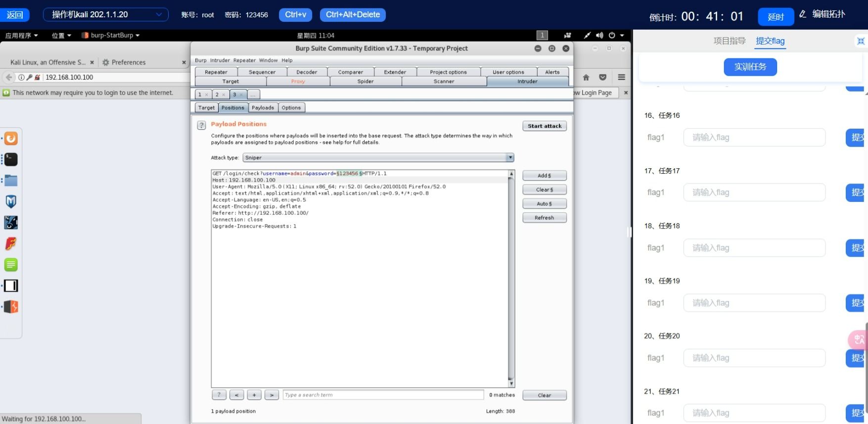Click the 编辑拓扑 pencil icon
This screenshot has height=424, width=868.
(803, 14)
